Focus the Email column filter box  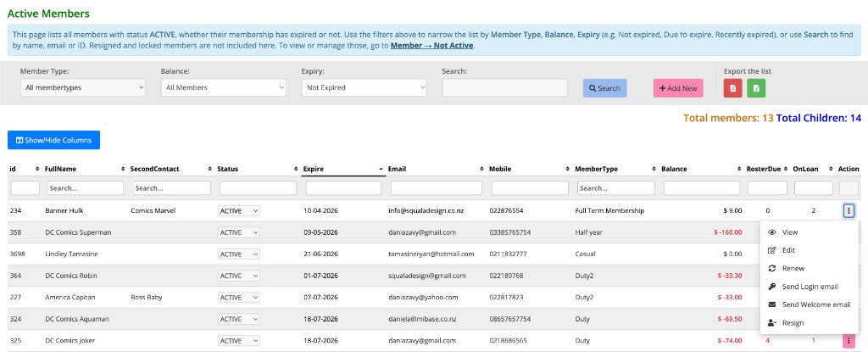coord(437,188)
